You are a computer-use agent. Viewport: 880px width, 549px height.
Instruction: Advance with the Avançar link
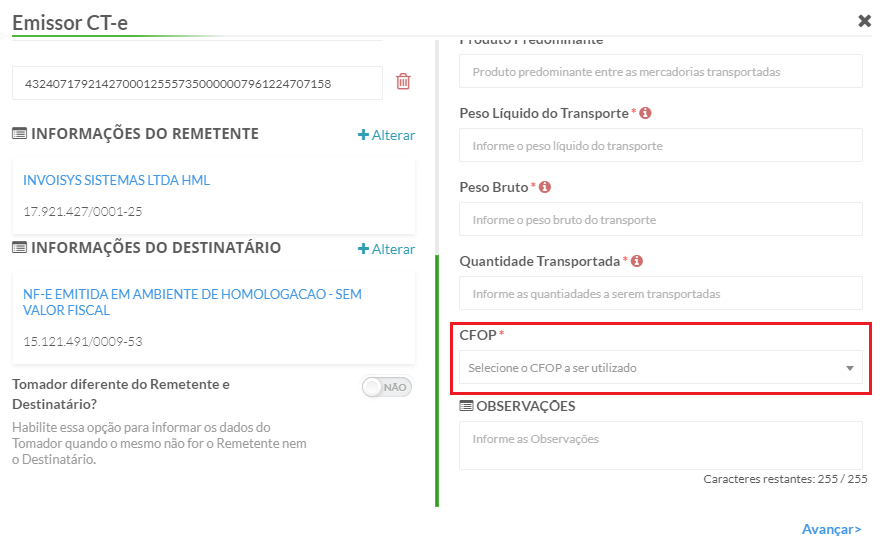[x=831, y=529]
